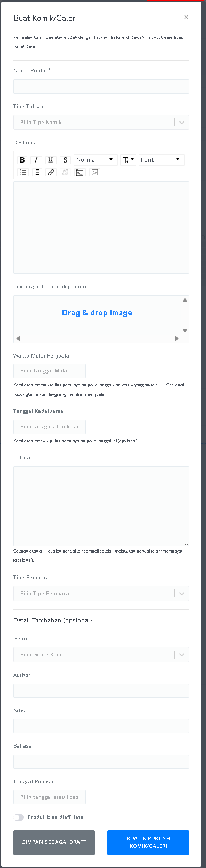Open the Pilih Genre Komik dropdown
The image size is (206, 868).
pos(101,654)
